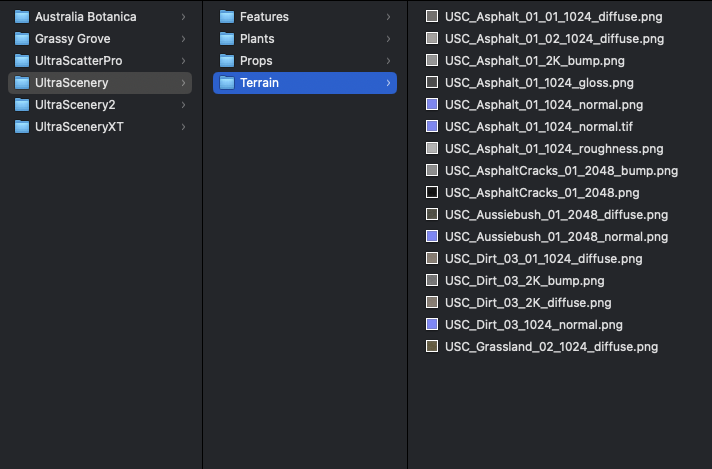The image size is (712, 469).
Task: Expand the UltraScenery2 folder chevron
Action: point(184,105)
